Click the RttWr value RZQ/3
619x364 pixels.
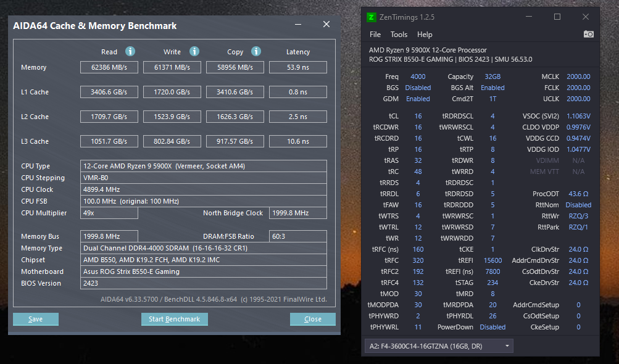[578, 216]
